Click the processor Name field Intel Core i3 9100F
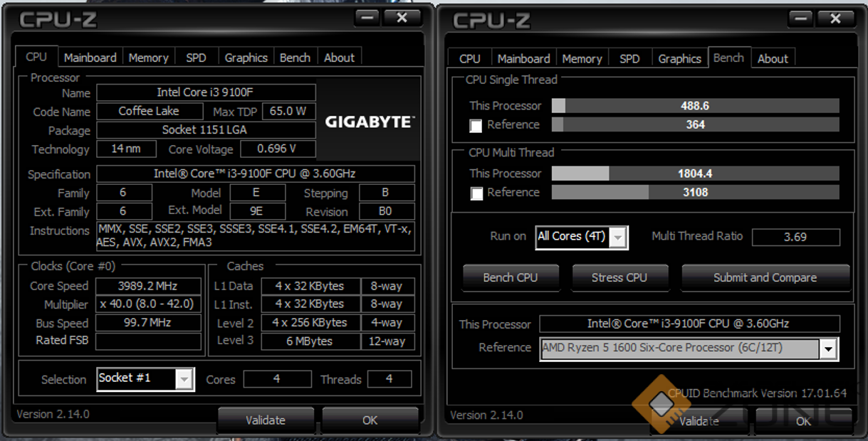The image size is (868, 441). [x=206, y=92]
